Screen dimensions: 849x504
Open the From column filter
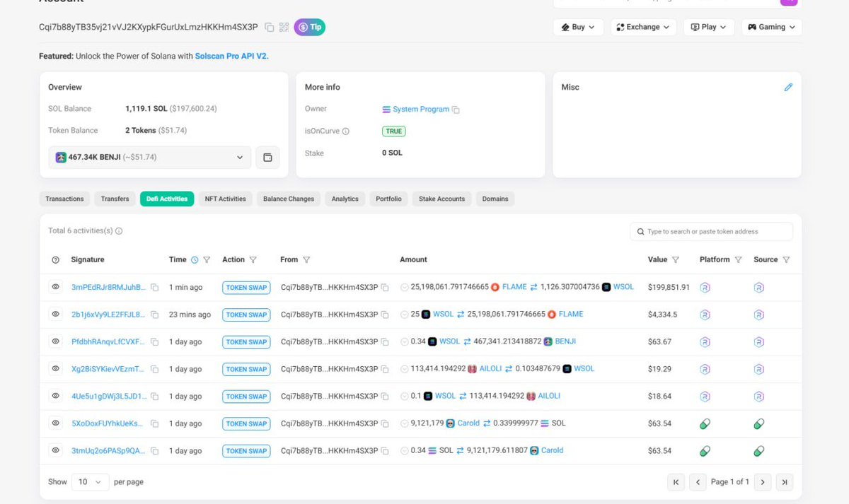pyautogui.click(x=306, y=260)
